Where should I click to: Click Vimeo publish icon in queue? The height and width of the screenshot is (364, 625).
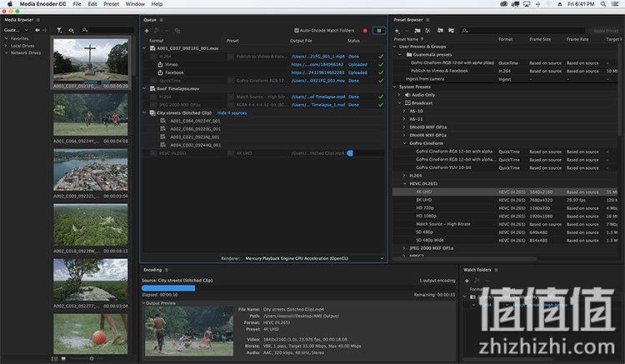tap(160, 64)
